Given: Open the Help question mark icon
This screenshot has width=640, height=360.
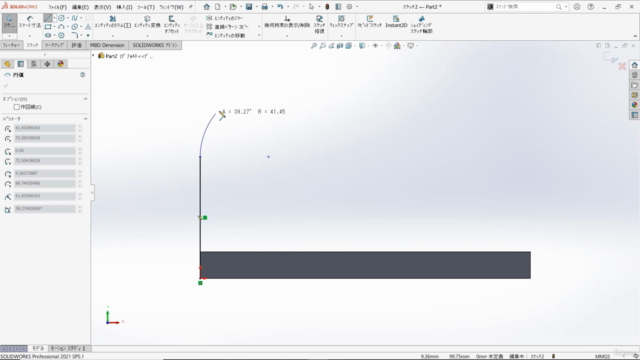Looking at the screenshot, I should pos(591,7).
